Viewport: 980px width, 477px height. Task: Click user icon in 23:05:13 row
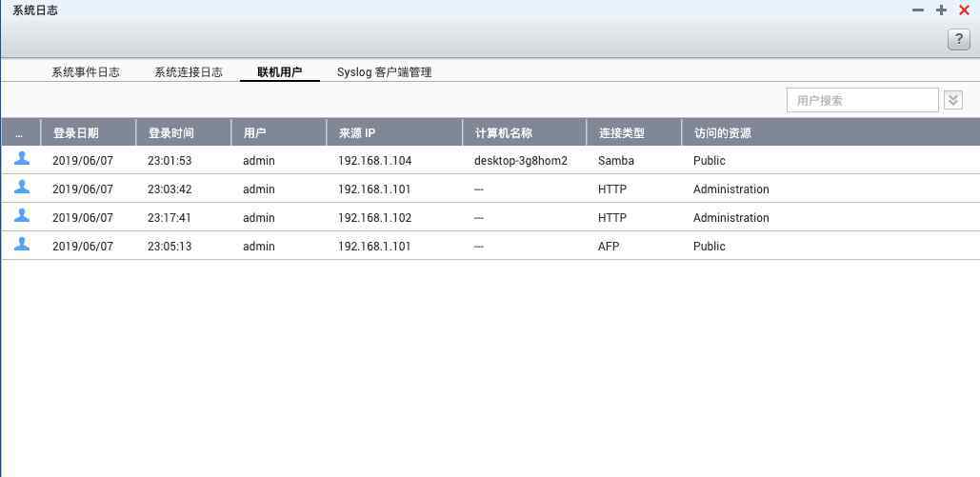(22, 244)
